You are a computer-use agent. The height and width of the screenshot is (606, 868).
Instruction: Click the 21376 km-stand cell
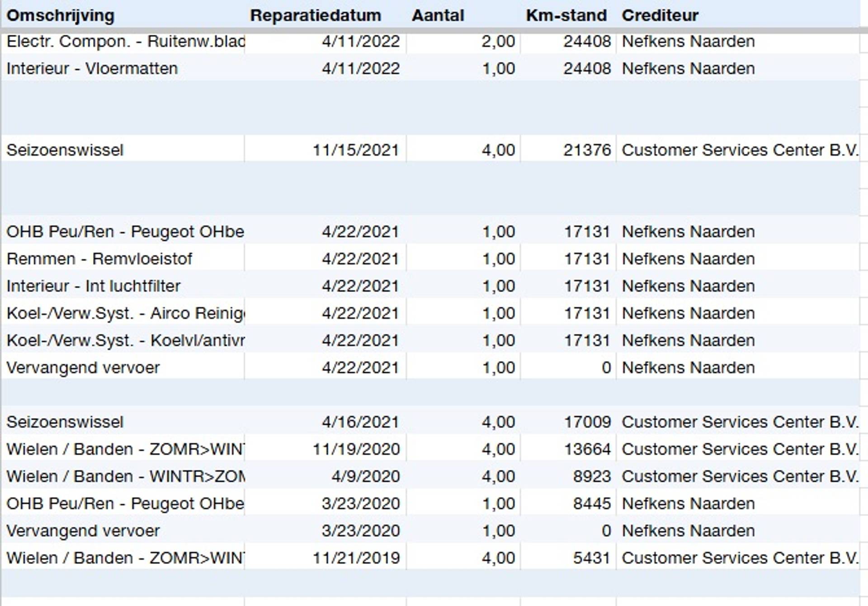coord(586,150)
